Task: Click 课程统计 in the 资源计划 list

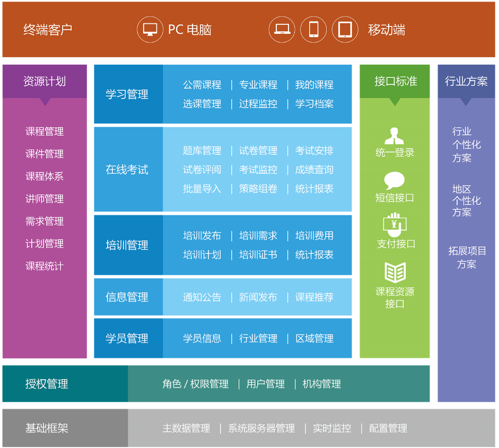Action: tap(45, 266)
